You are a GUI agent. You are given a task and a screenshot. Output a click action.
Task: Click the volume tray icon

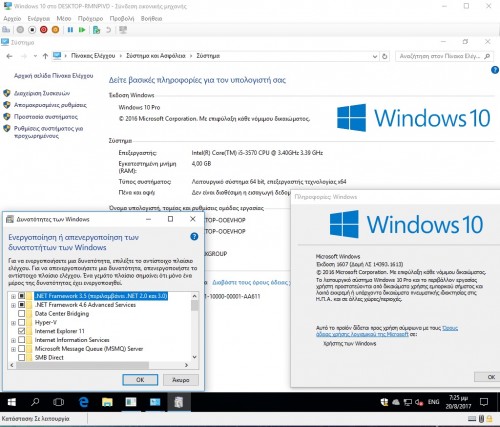click(x=419, y=402)
